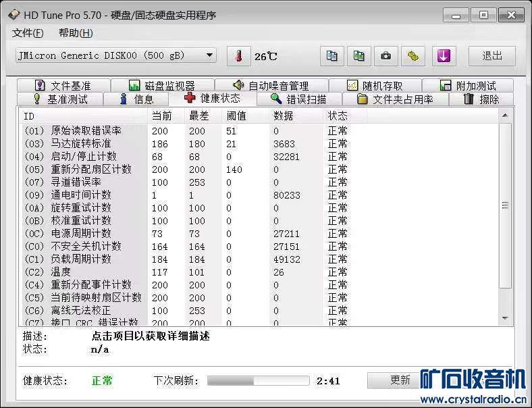Click the 2:41 refresh countdown
532x408 pixels.
328,381
